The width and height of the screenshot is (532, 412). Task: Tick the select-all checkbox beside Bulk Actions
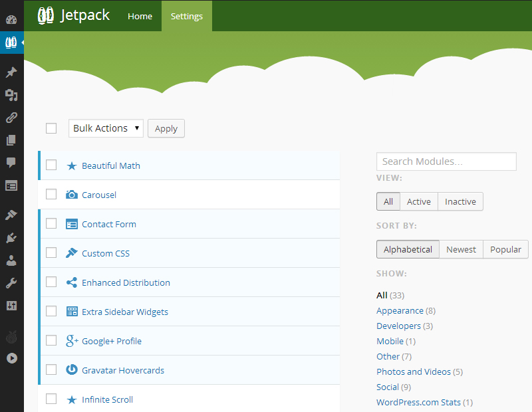[51, 128]
